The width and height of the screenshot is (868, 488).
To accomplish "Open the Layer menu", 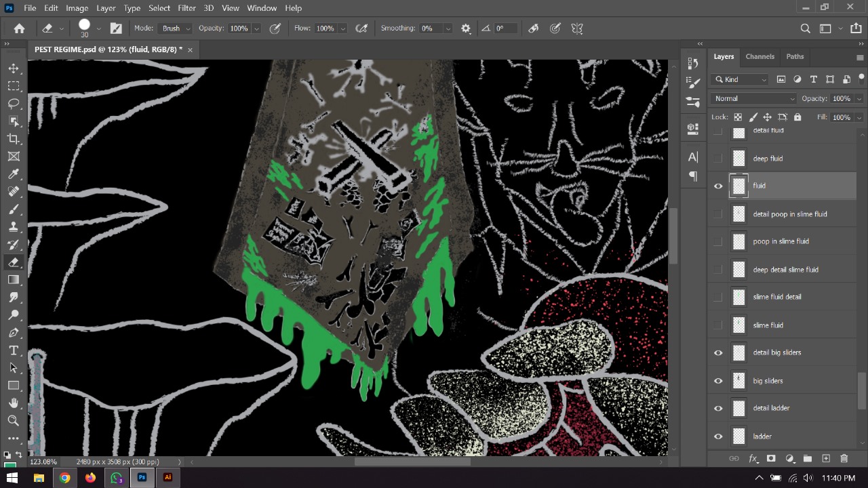I will click(x=106, y=7).
